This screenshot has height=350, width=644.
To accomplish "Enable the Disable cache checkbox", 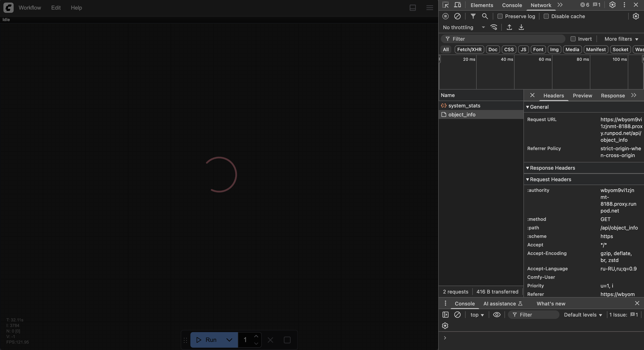I will click(546, 16).
